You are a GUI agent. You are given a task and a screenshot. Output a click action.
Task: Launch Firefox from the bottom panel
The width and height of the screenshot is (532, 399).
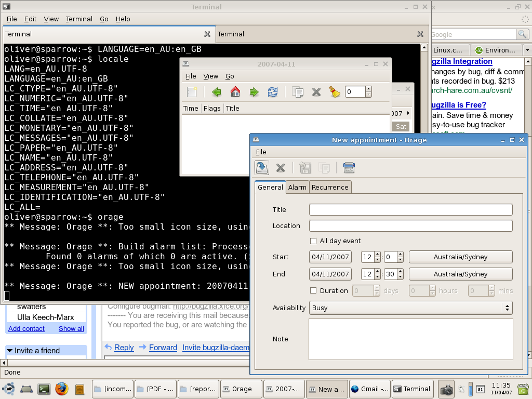62,389
